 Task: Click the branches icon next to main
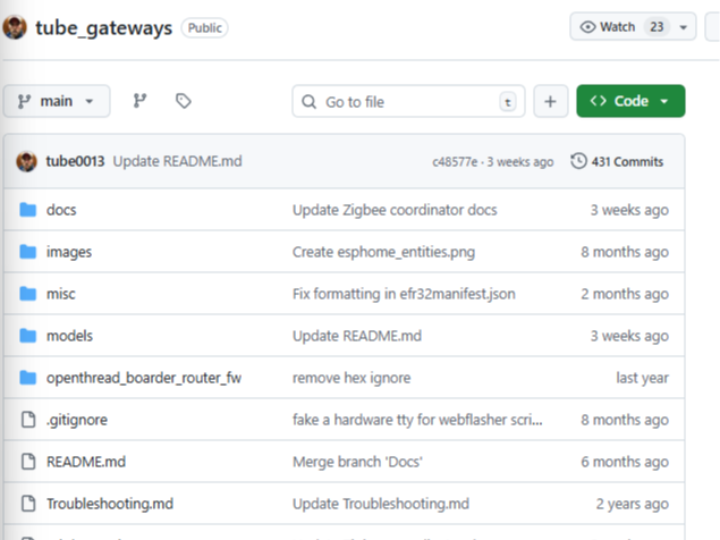pyautogui.click(x=140, y=101)
